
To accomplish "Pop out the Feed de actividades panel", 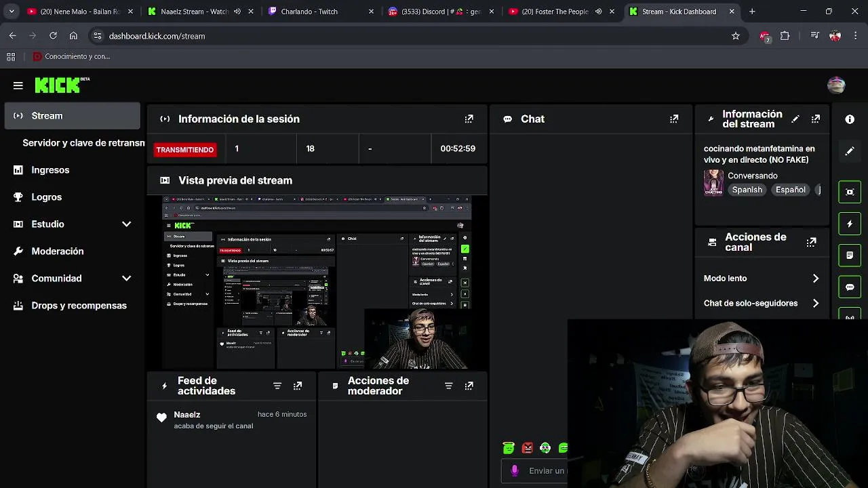I will tap(298, 386).
